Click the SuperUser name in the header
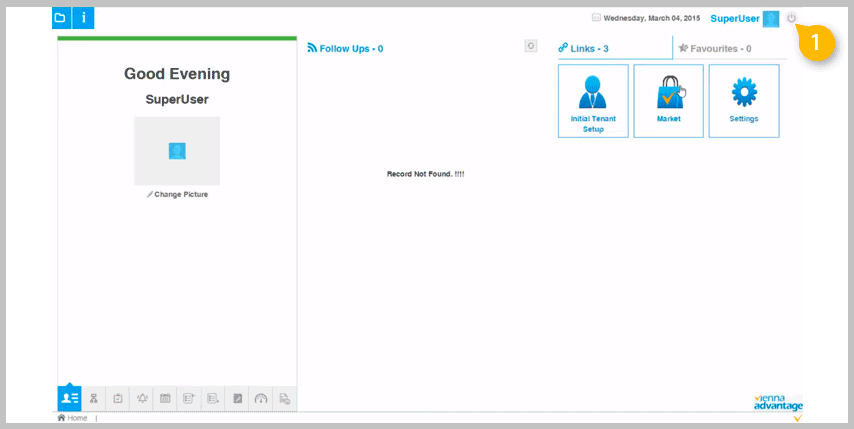The image size is (854, 429). click(735, 19)
